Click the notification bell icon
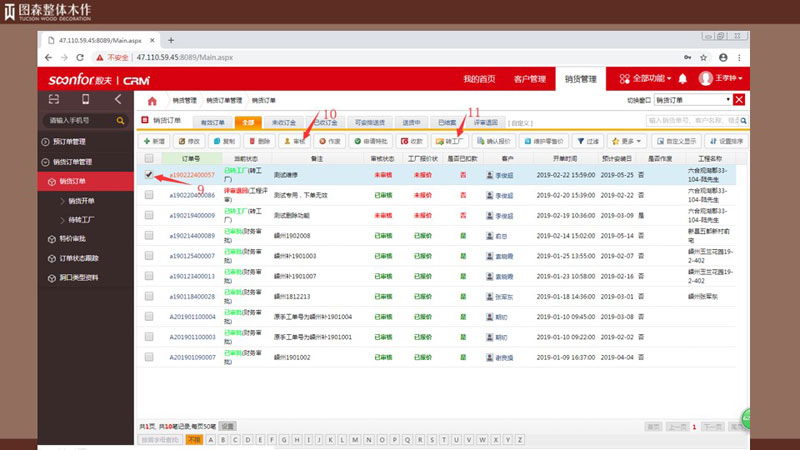Screen dimensions: 800x450 683,78
